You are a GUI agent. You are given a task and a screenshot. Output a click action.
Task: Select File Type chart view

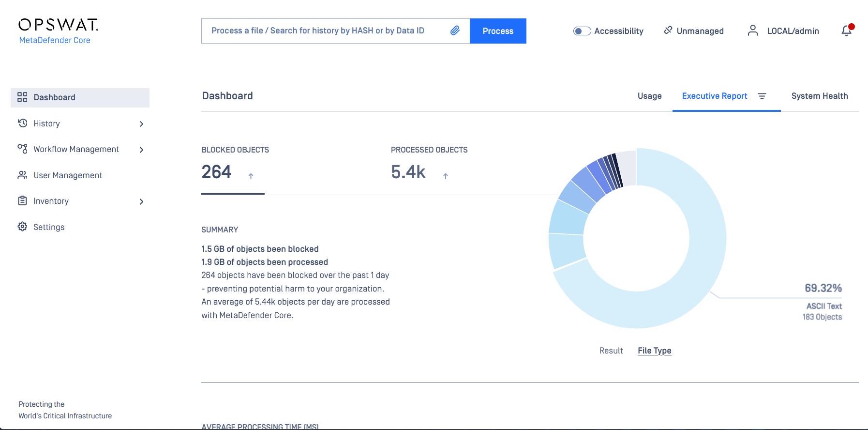click(654, 351)
